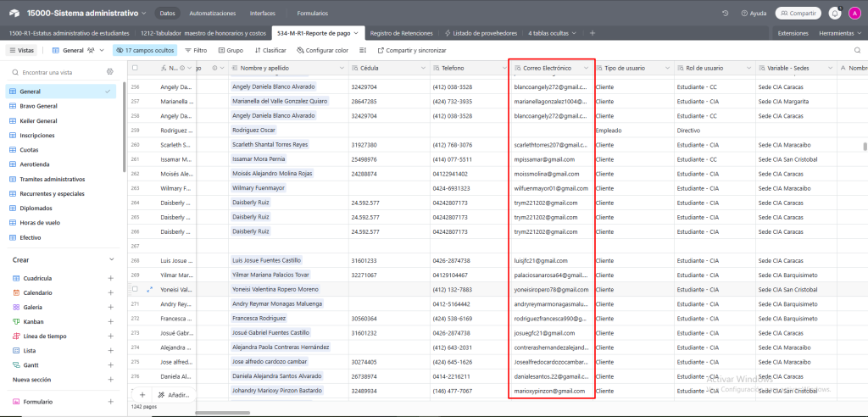Viewport: 868px width, 417px height.
Task: Open the search magnifier in toolbar
Action: [x=857, y=50]
